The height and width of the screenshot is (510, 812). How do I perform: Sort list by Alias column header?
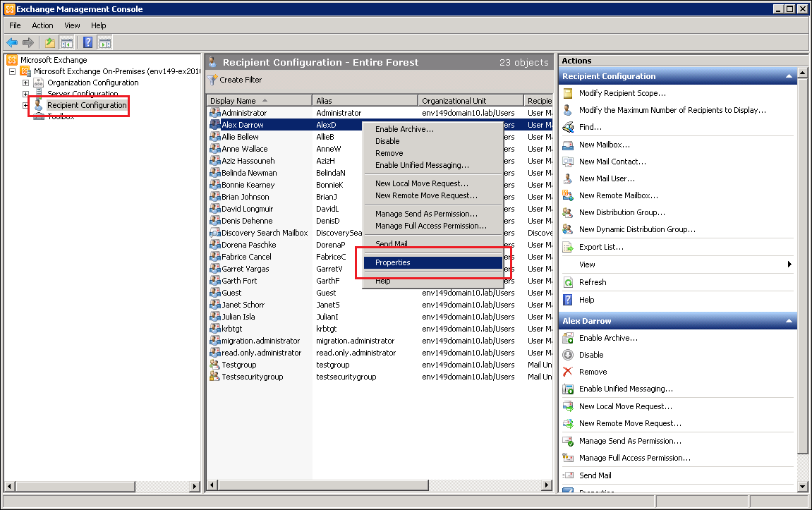pyautogui.click(x=365, y=100)
